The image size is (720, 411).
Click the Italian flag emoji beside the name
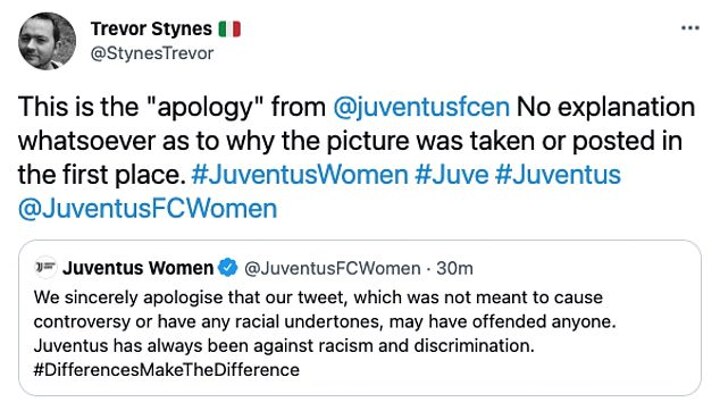[229, 30]
